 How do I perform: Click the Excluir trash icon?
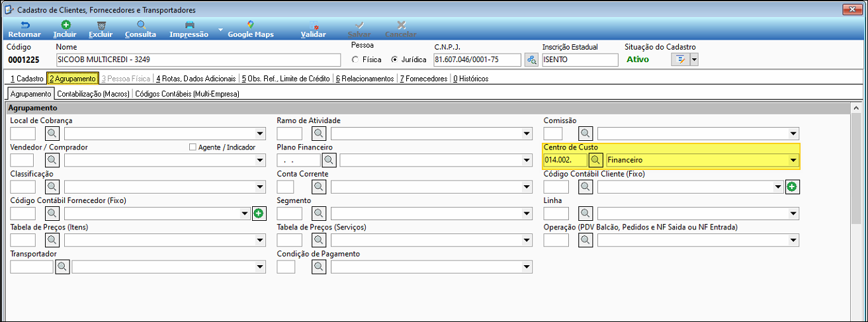coord(101,24)
